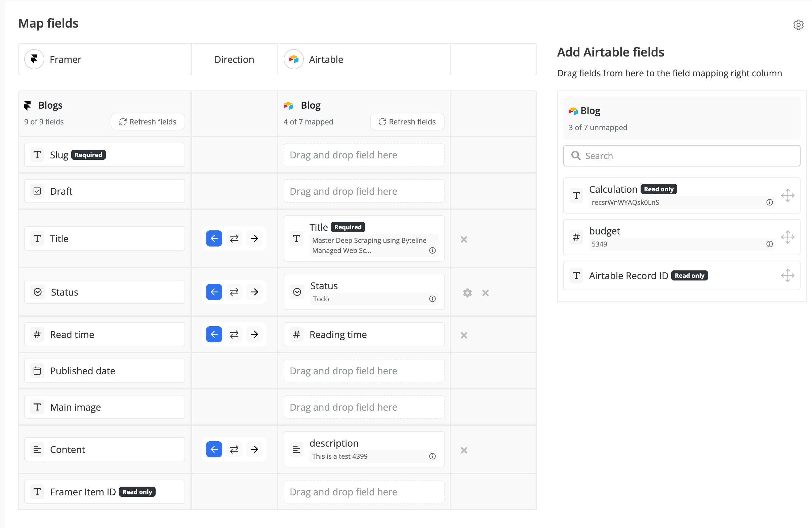Refresh fields for Framer Blogs

(x=148, y=122)
